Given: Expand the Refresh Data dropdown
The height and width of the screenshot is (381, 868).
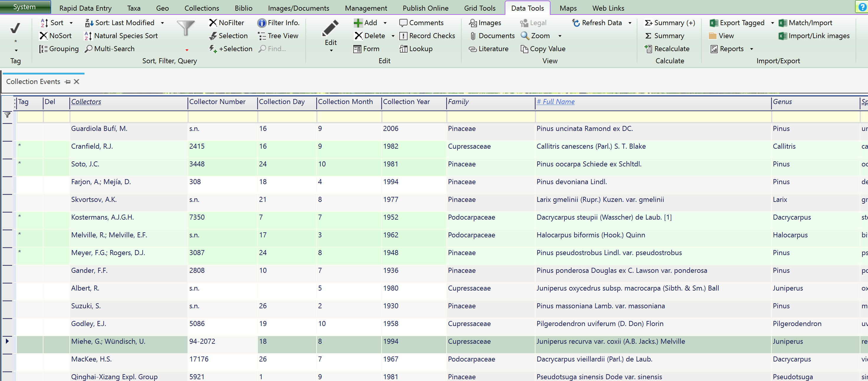Looking at the screenshot, I should [630, 23].
